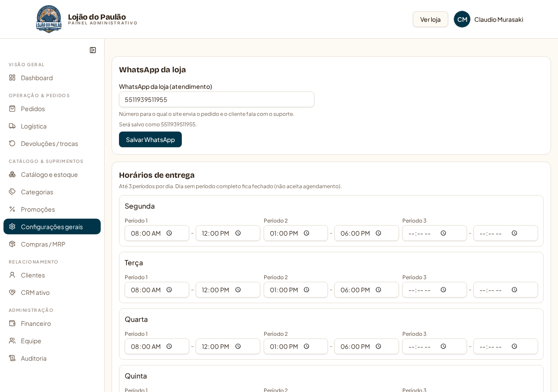The width and height of the screenshot is (558, 392).
Task: Open Financeiro menu item
Action: click(x=52, y=323)
